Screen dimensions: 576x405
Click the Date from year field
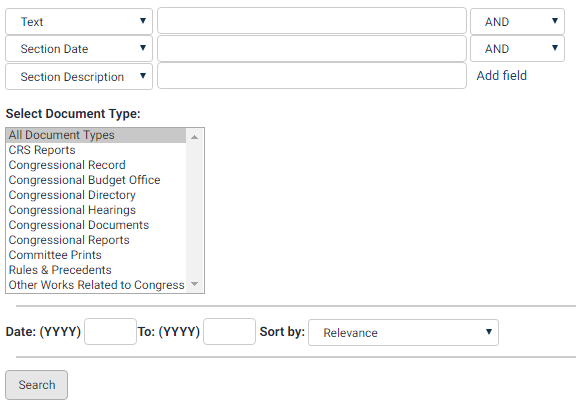click(111, 331)
